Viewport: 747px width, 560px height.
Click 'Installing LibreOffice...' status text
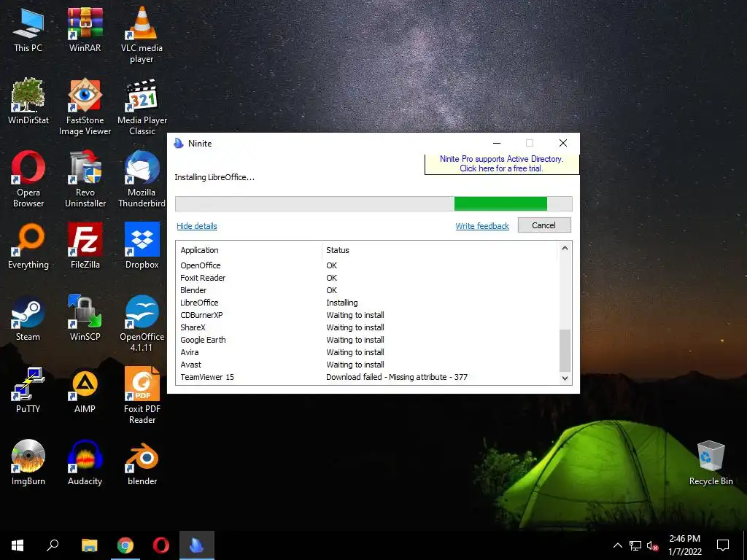pyautogui.click(x=214, y=177)
